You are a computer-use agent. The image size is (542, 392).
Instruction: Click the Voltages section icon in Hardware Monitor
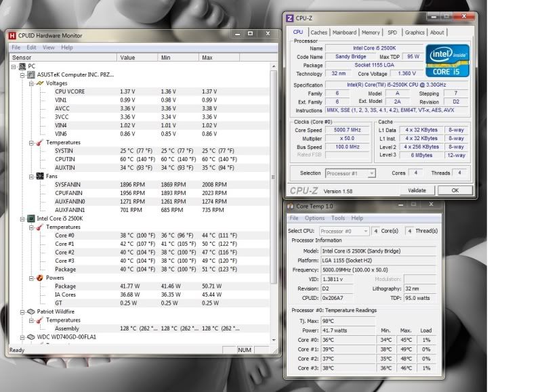pyautogui.click(x=41, y=83)
